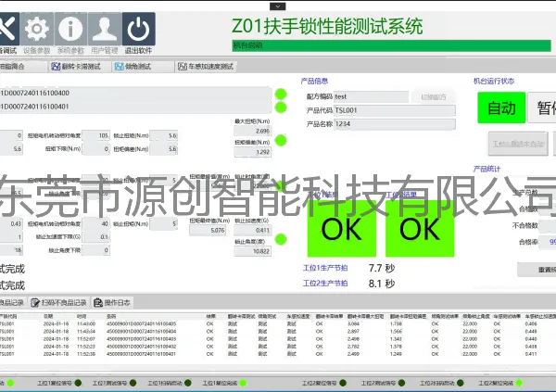Click the 工位2复位完成 green indicator
The width and height of the screenshot is (556, 392).
click(519, 383)
